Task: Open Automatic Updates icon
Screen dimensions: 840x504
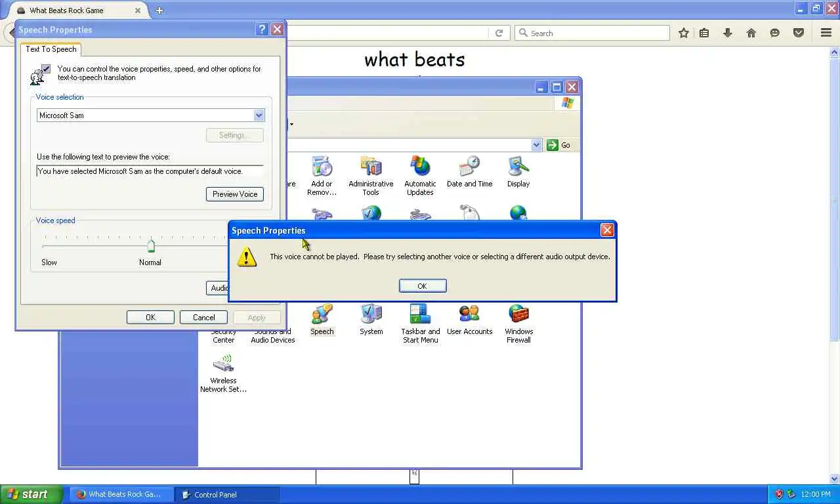Action: click(420, 175)
